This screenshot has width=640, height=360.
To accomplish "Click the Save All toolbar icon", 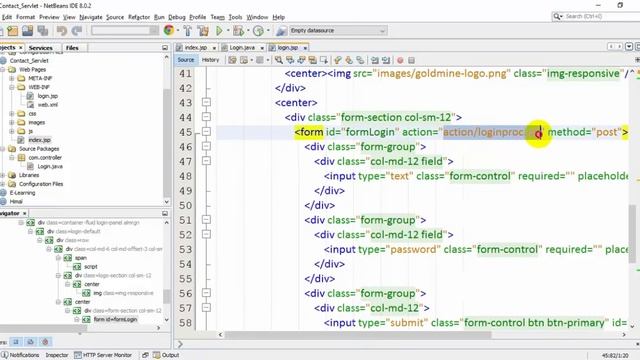I will pos(43,31).
